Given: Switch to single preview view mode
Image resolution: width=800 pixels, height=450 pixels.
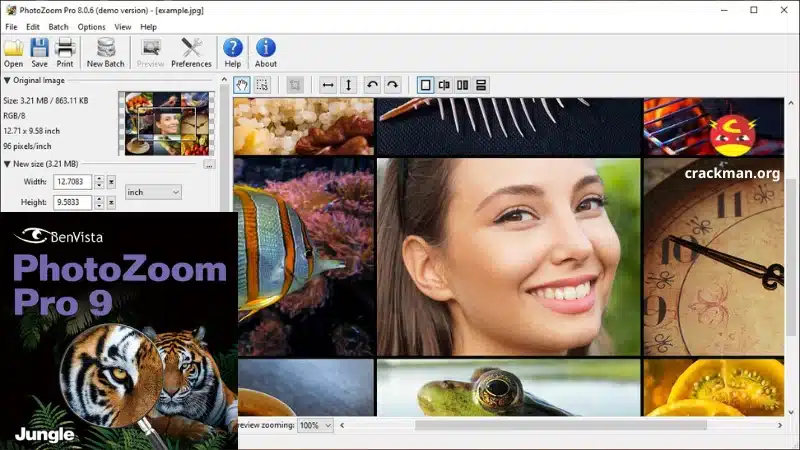Looking at the screenshot, I should (426, 85).
